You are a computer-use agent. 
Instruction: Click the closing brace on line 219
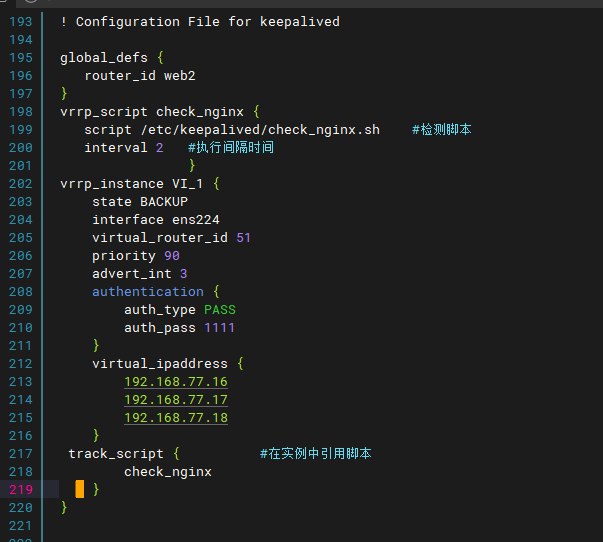(96, 490)
